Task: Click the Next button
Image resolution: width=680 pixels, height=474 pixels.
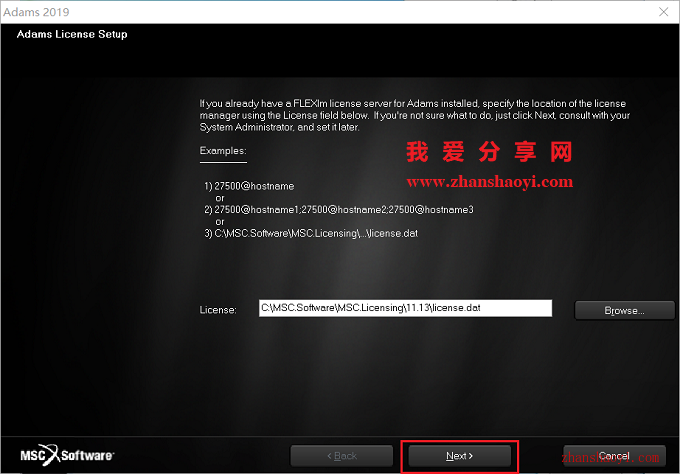Action: coord(459,456)
